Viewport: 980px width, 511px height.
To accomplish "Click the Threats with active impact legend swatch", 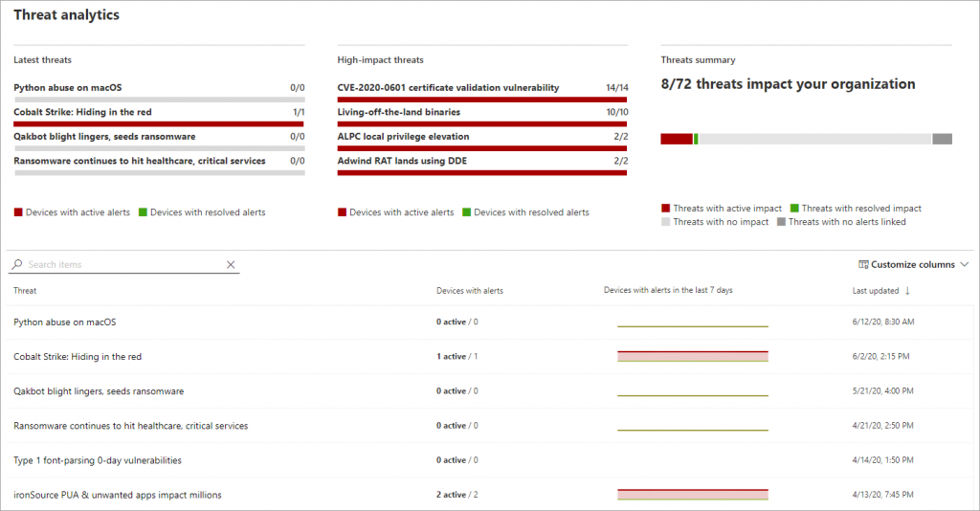I will [x=666, y=208].
